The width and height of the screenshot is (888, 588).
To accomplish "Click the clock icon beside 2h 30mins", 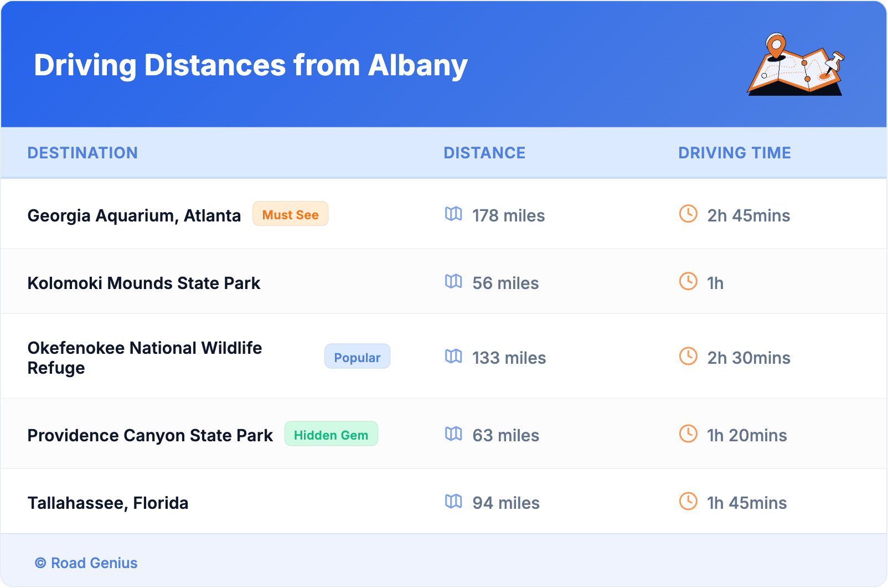I will [688, 356].
